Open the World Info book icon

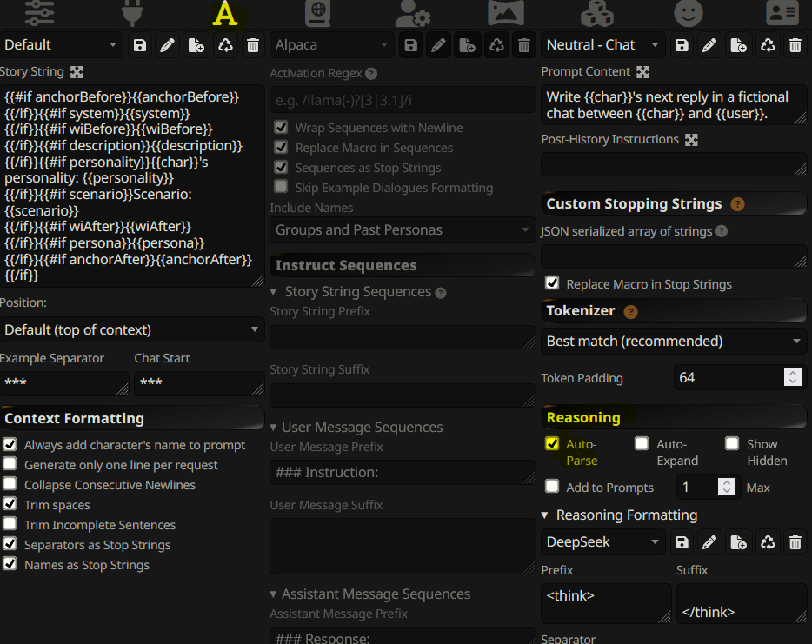pyautogui.click(x=317, y=12)
